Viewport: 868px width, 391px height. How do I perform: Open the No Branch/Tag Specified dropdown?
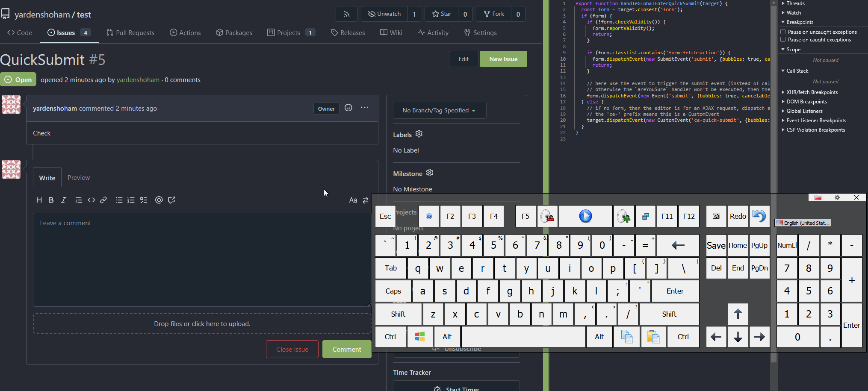439,110
